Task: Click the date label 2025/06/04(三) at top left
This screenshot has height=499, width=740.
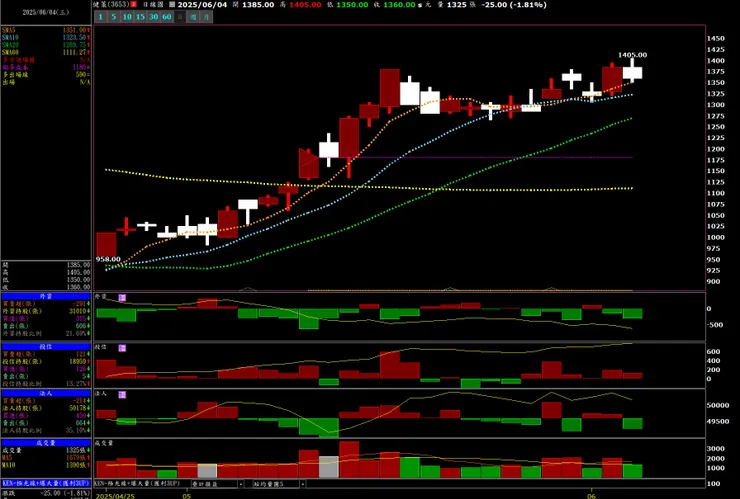Action: (46, 13)
